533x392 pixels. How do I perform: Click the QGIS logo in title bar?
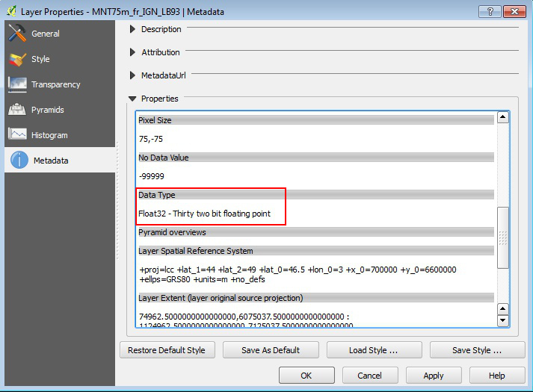tap(11, 11)
